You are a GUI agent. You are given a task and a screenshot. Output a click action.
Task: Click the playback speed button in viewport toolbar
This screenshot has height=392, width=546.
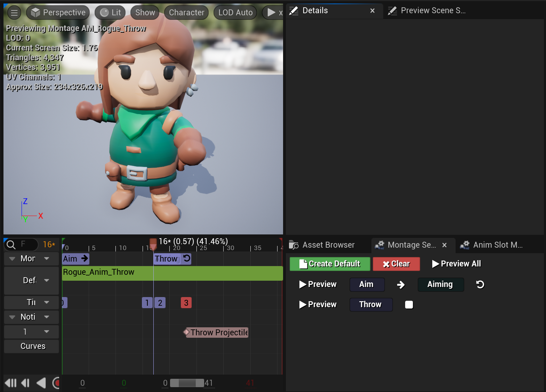coord(273,13)
